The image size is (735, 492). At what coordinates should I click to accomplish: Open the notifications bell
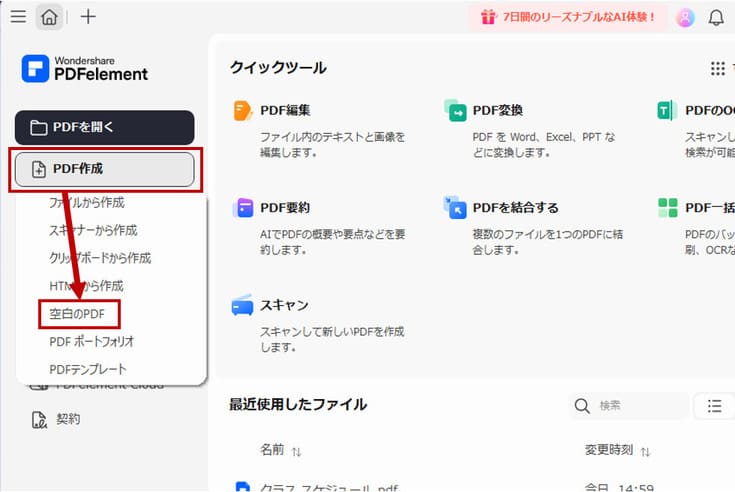pyautogui.click(x=716, y=18)
